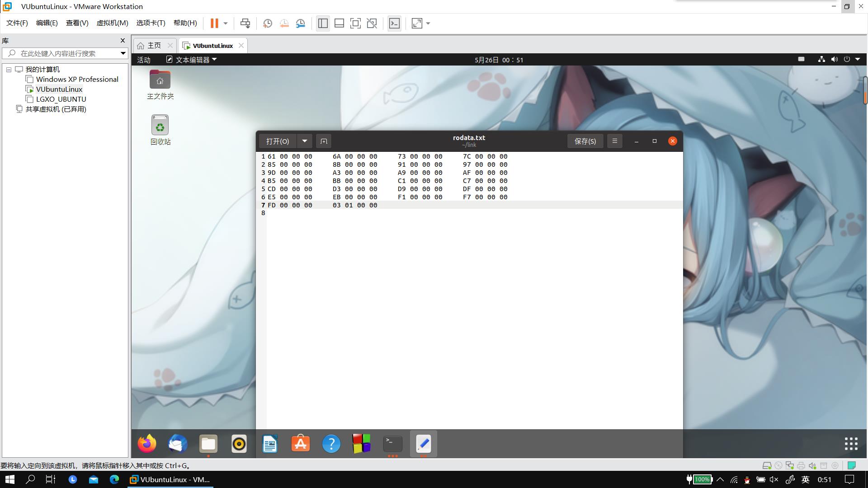
Task: Expand the recent files dropdown next to 打开
Action: coord(305,141)
